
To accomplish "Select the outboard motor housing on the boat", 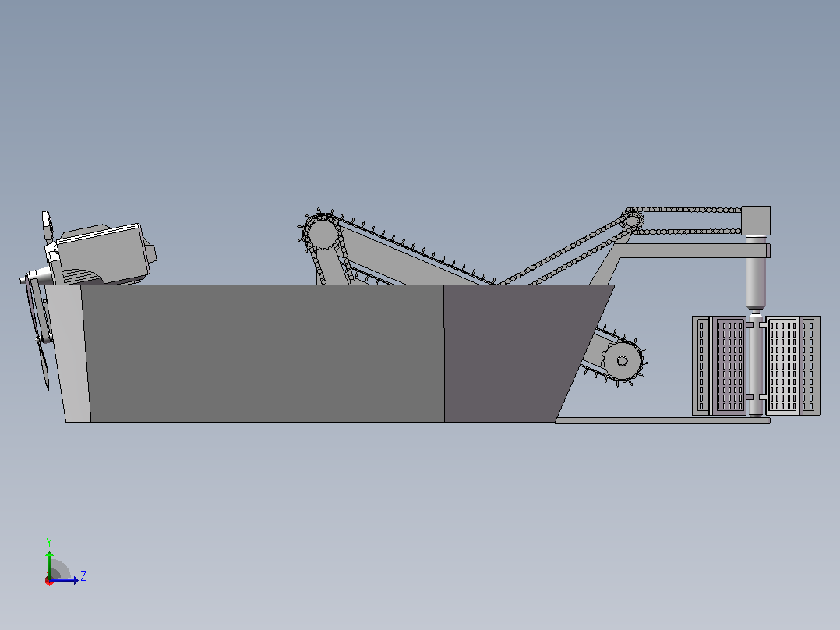I will 102,253.
